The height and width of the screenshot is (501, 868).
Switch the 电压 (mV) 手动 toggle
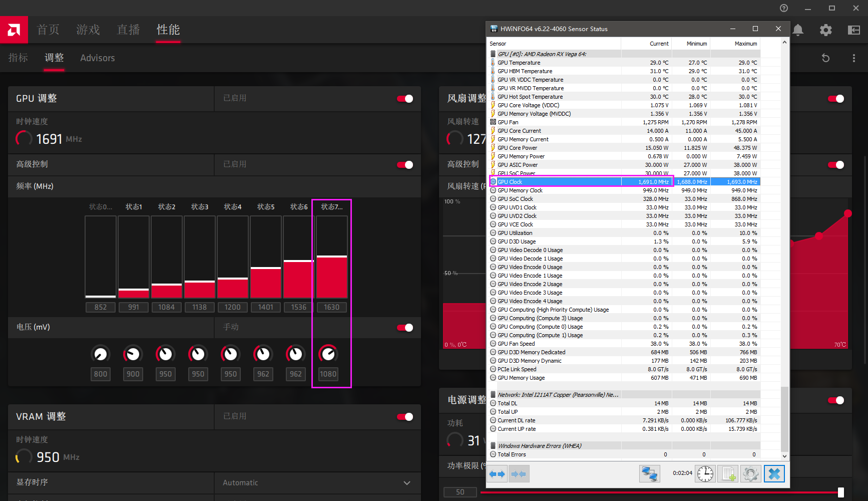click(x=405, y=328)
